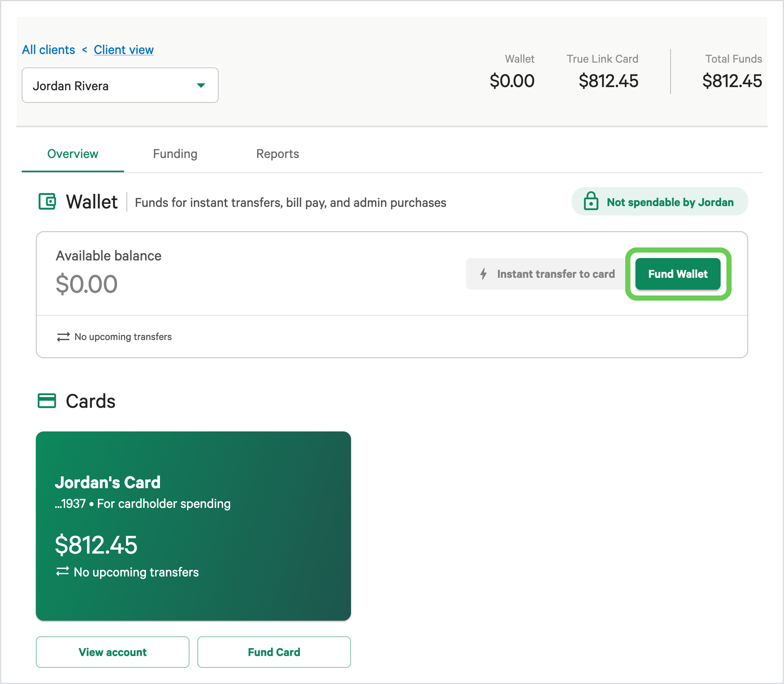Click the Cards section icon
The height and width of the screenshot is (684, 784).
click(47, 401)
